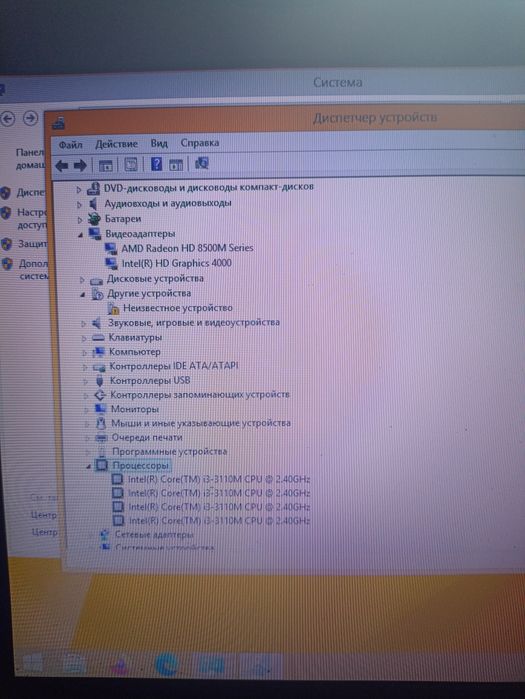Open Windows Start button on taskbar
The height and width of the screenshot is (699, 525).
tap(33, 664)
